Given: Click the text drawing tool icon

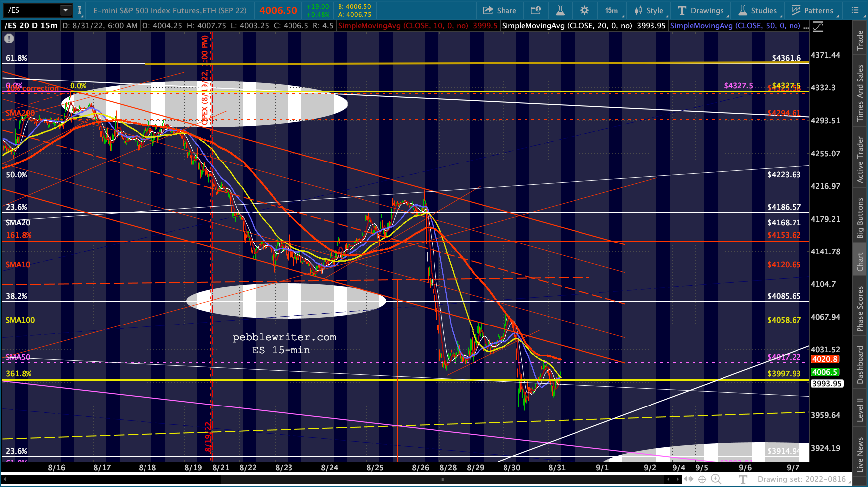Looking at the screenshot, I should click(x=743, y=479).
